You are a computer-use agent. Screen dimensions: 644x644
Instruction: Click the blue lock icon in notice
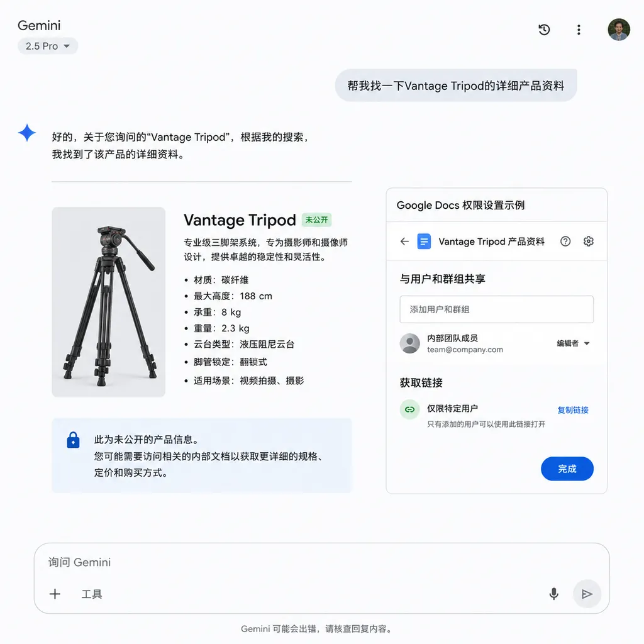[x=73, y=440]
